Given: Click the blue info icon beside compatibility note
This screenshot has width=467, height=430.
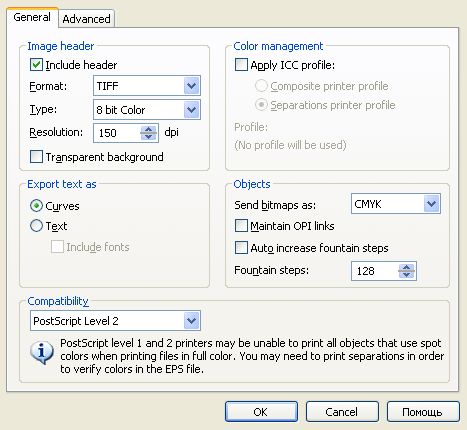Looking at the screenshot, I should 42,352.
